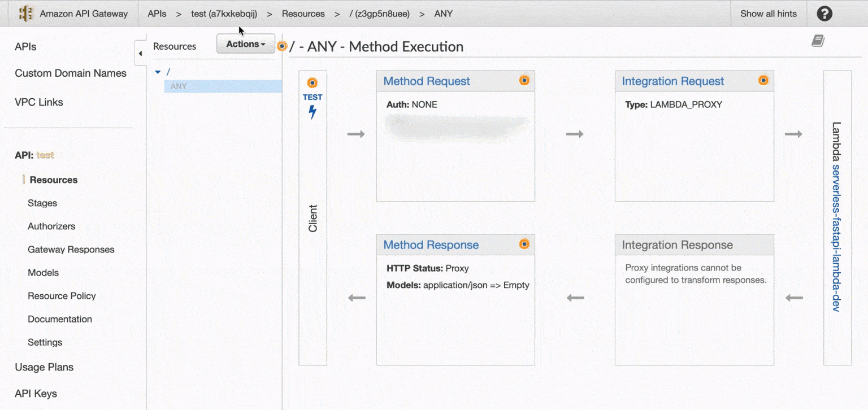Screen dimensions: 868x410
Task: Select the ANY method in Resources tree
Action: [x=179, y=86]
